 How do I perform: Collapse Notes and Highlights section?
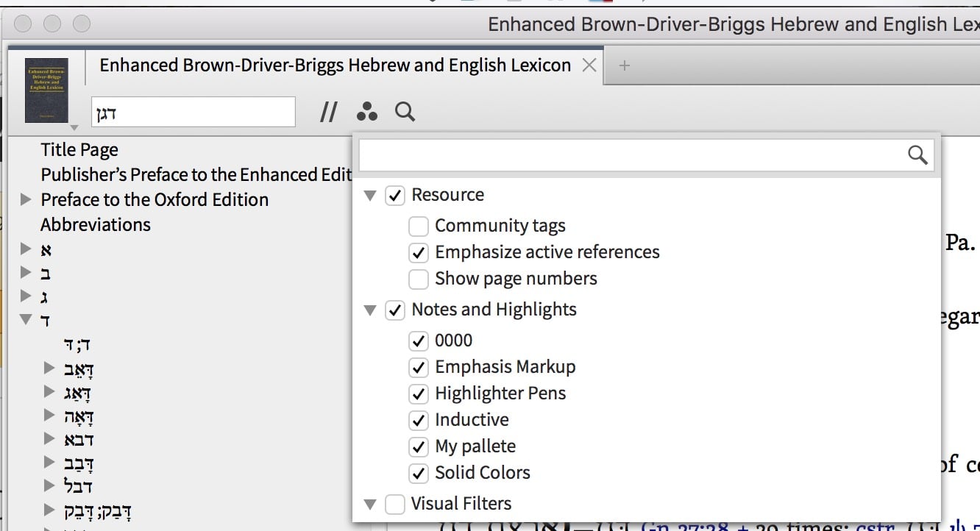point(370,310)
